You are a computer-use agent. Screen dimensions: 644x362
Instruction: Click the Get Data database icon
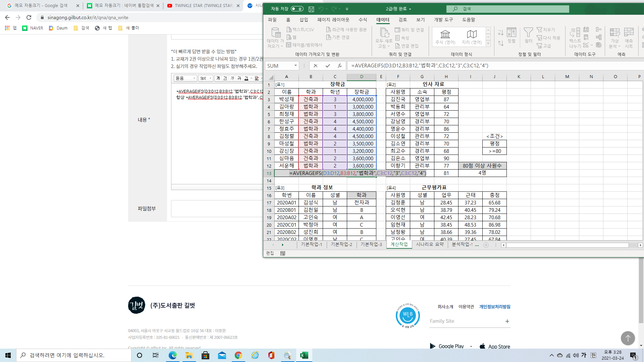(x=276, y=33)
